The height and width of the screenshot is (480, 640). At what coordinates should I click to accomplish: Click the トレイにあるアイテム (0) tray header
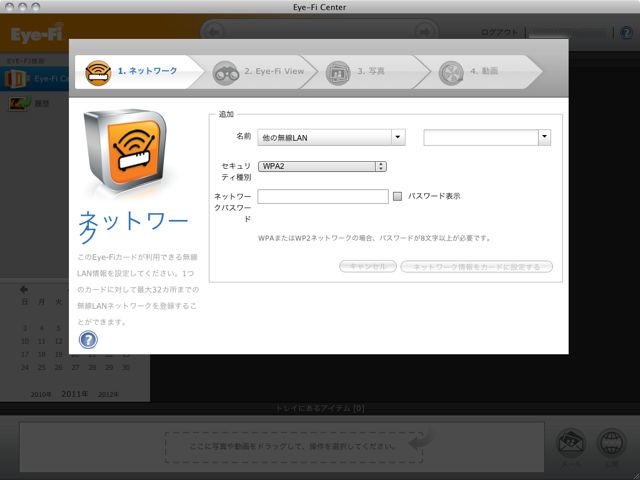[x=320, y=408]
